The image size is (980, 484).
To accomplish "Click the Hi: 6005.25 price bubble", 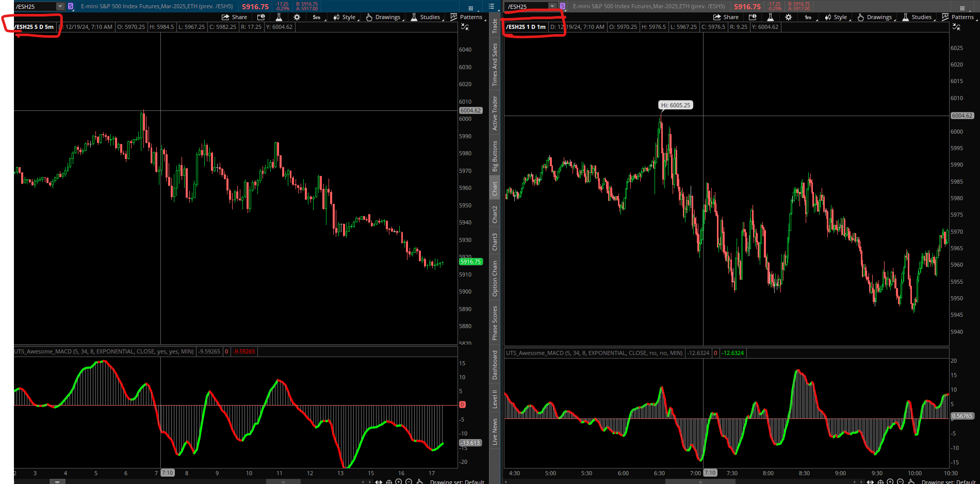I will coord(676,105).
